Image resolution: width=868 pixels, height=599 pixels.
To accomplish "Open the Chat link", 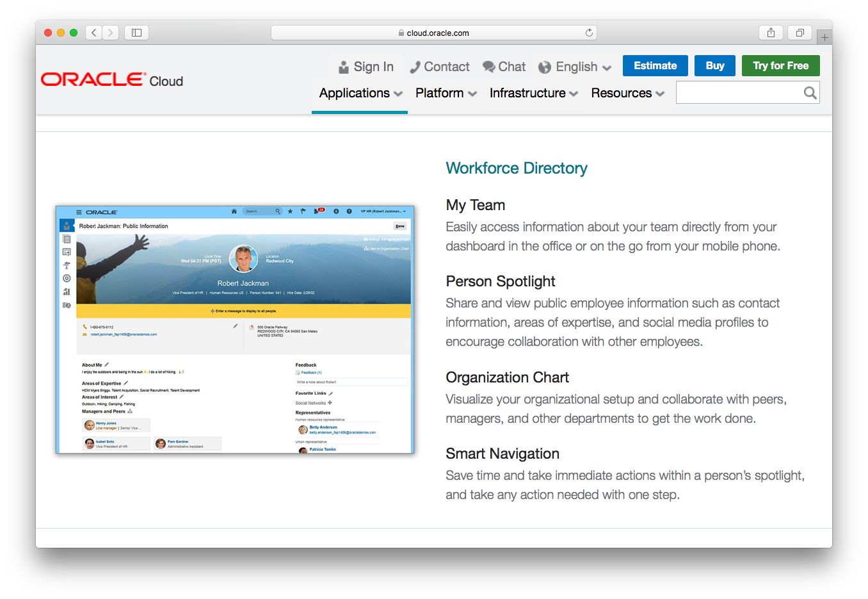I will tap(512, 67).
